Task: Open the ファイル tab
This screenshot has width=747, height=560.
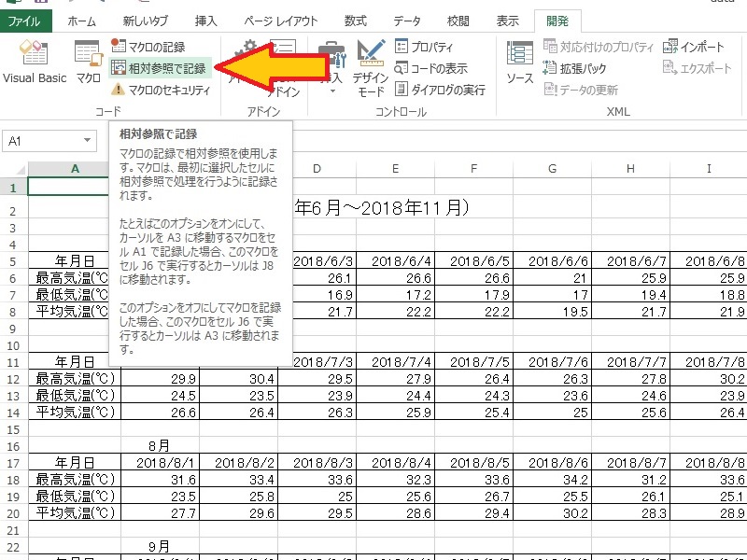Action: [24, 21]
